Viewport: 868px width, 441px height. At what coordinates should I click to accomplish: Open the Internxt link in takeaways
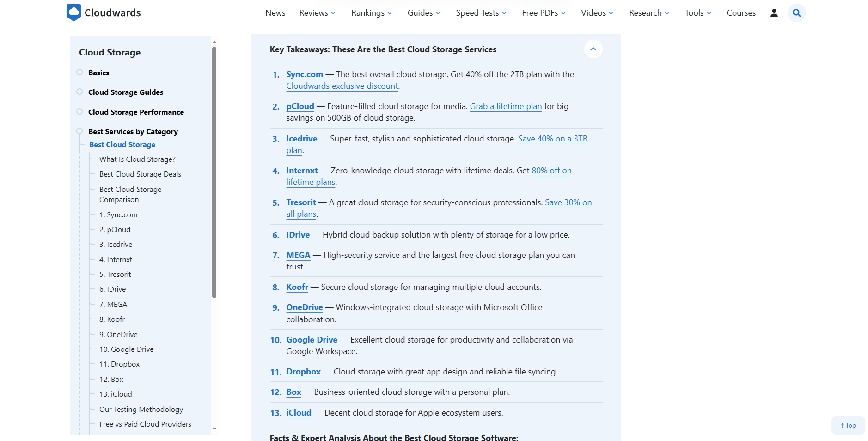click(x=302, y=171)
